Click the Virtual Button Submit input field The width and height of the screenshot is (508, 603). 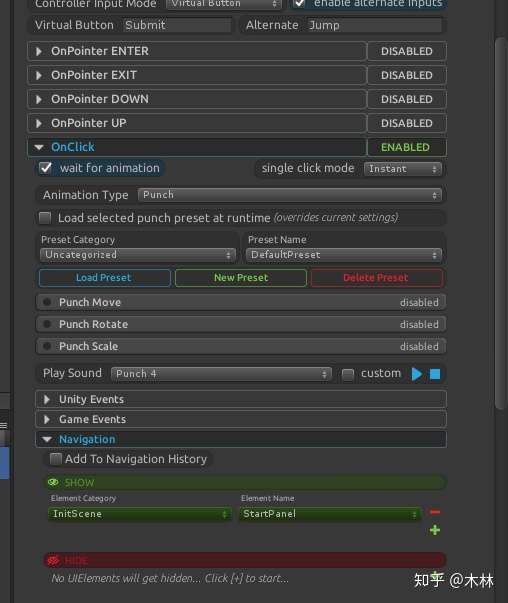click(177, 25)
